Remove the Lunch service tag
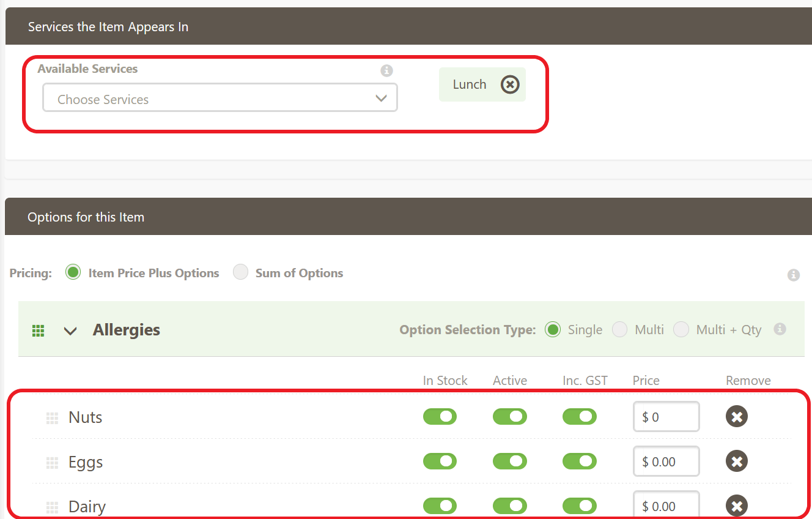This screenshot has width=812, height=519. pyautogui.click(x=510, y=84)
